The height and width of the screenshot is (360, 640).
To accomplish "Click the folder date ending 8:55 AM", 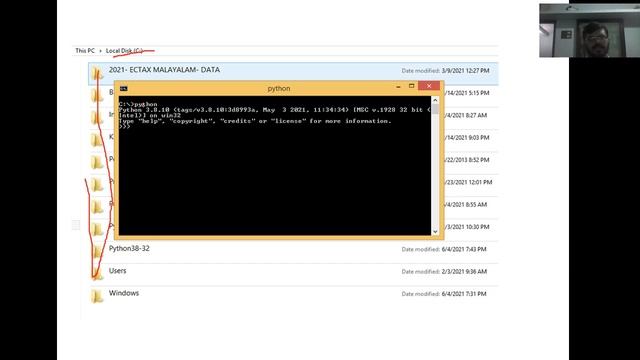I will tap(466, 204).
